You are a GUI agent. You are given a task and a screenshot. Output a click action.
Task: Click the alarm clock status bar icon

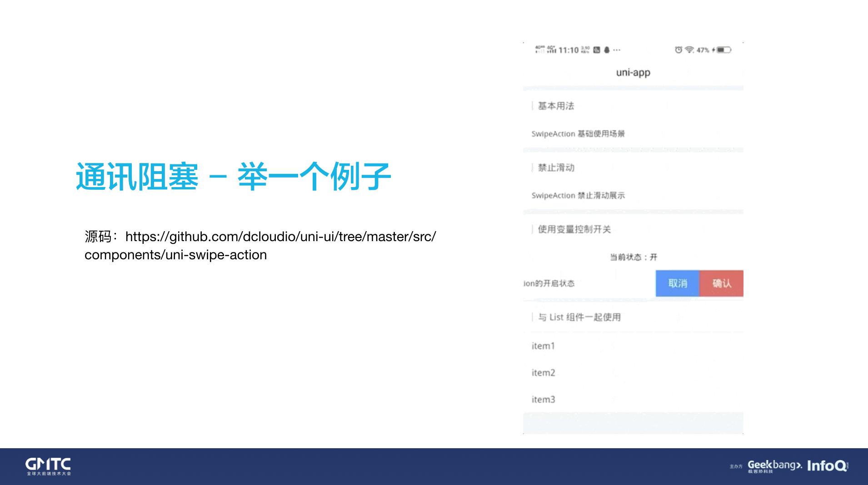click(x=678, y=50)
